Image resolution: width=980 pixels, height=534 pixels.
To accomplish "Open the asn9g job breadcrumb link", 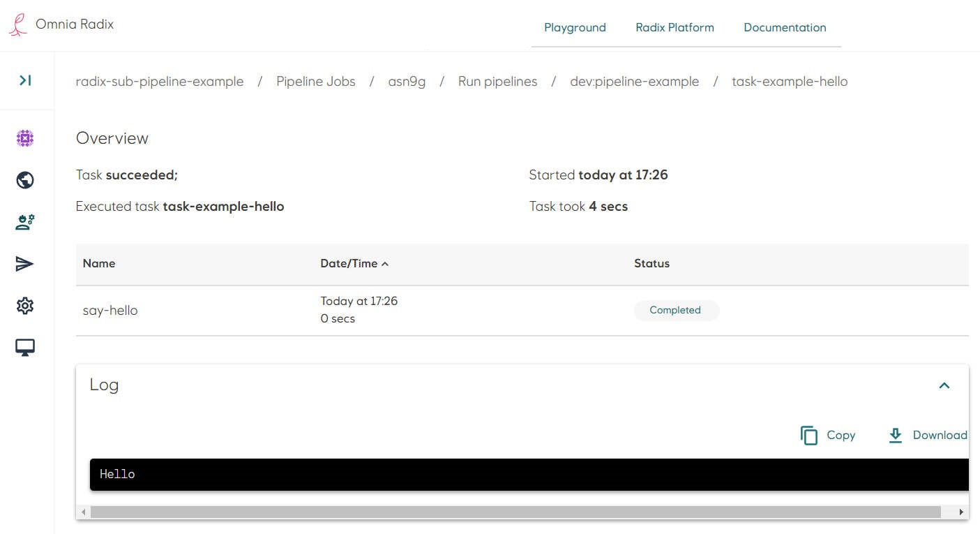I will [x=407, y=82].
